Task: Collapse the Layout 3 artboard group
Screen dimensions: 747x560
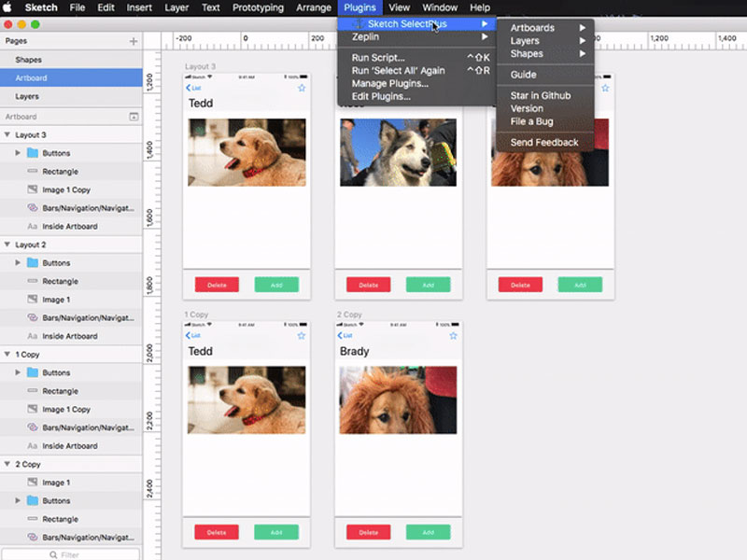Action: (7, 134)
